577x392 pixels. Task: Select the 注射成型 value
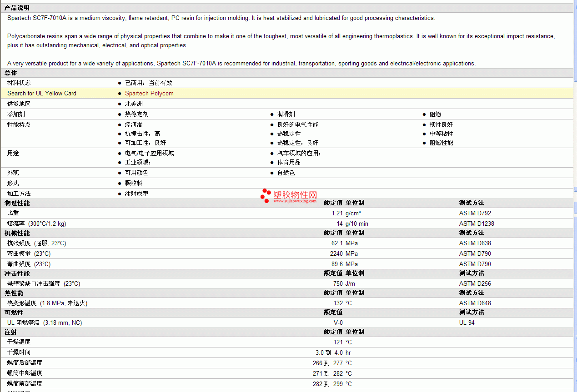pos(137,194)
